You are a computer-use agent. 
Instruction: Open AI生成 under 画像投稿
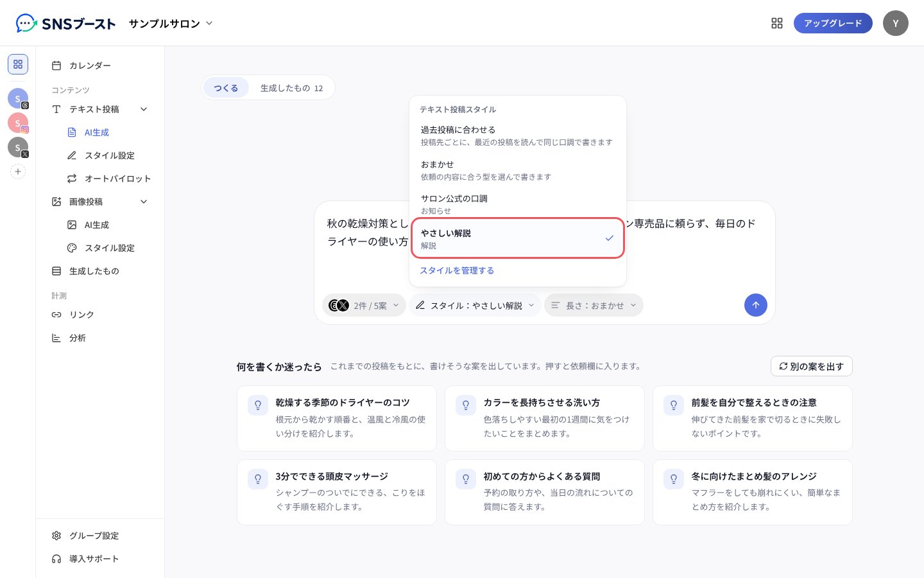point(108,225)
